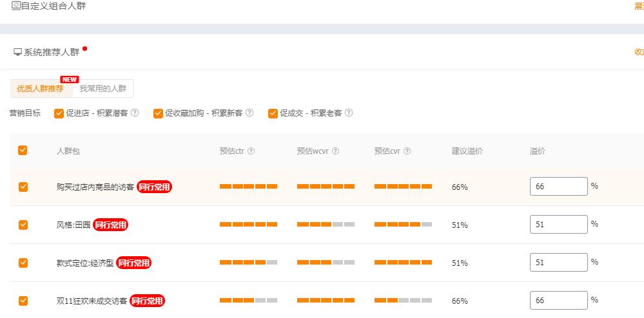This screenshot has width=644, height=318.
Task: Click 同行常用 tag on 购买过店内商品的访客
Action: [155, 187]
